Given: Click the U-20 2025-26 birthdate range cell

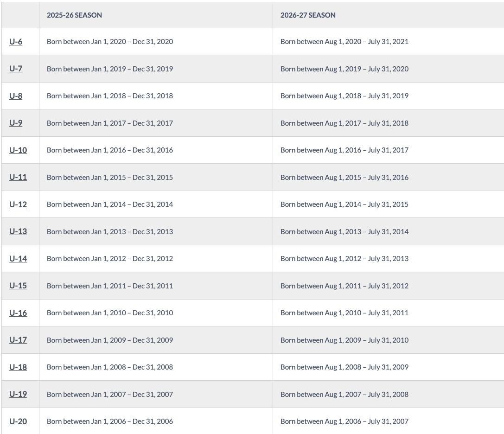Looking at the screenshot, I should [x=110, y=421].
